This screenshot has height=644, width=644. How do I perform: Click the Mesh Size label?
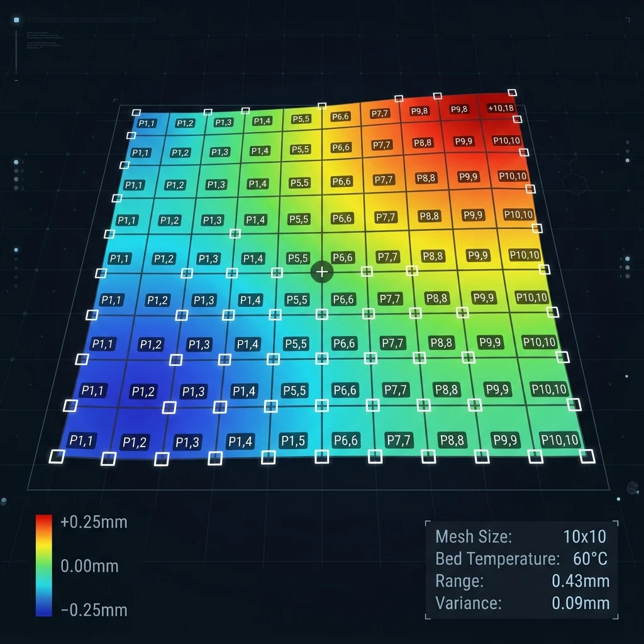point(474,536)
